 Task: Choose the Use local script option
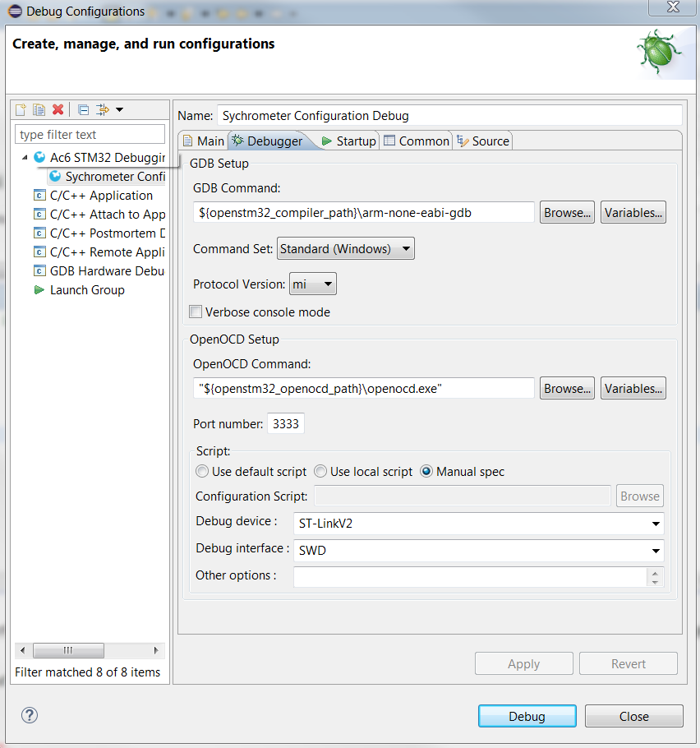coord(320,471)
